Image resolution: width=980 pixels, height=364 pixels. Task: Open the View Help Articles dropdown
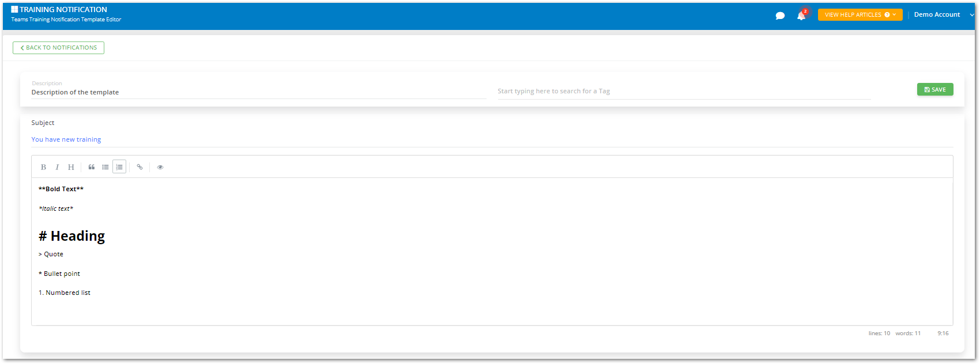pyautogui.click(x=860, y=14)
